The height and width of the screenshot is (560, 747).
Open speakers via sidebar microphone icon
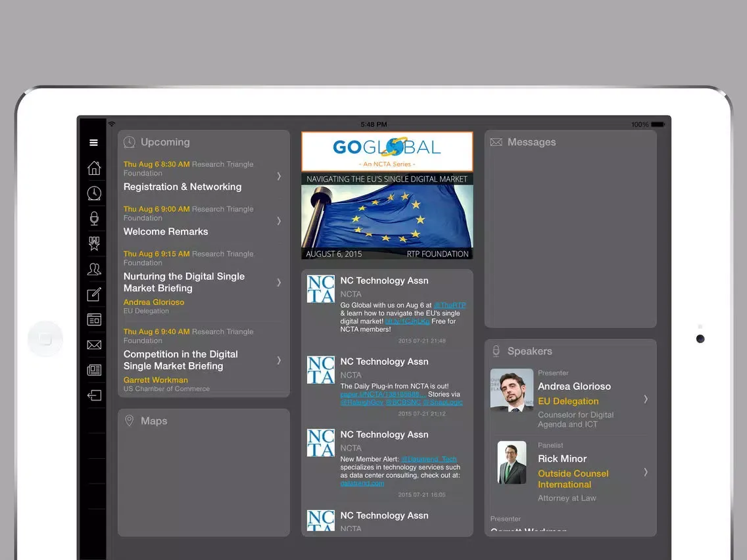click(94, 218)
